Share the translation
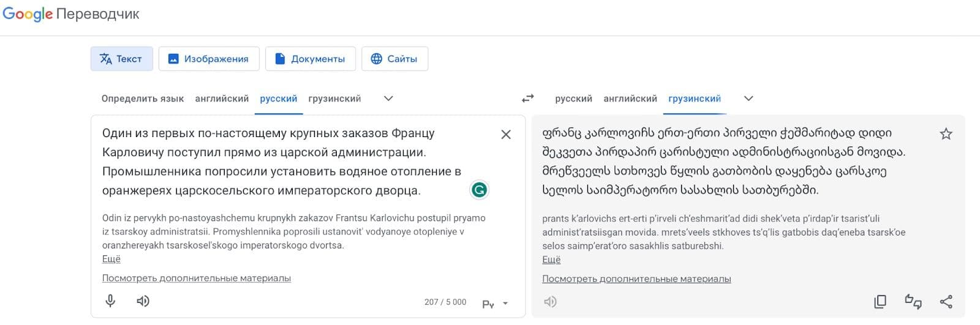Screen dimensions: 980x325 (x=946, y=301)
